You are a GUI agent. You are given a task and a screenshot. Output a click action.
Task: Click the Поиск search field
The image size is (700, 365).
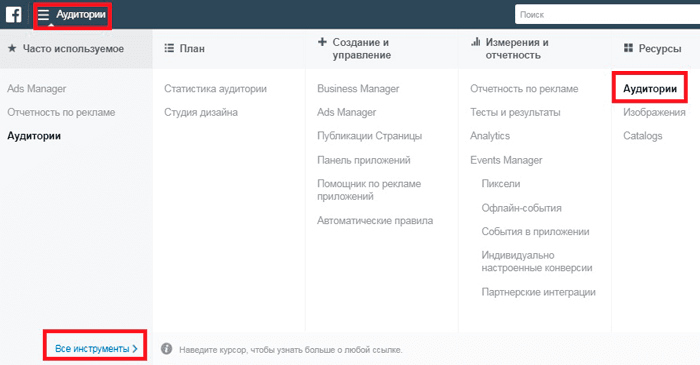607,15
